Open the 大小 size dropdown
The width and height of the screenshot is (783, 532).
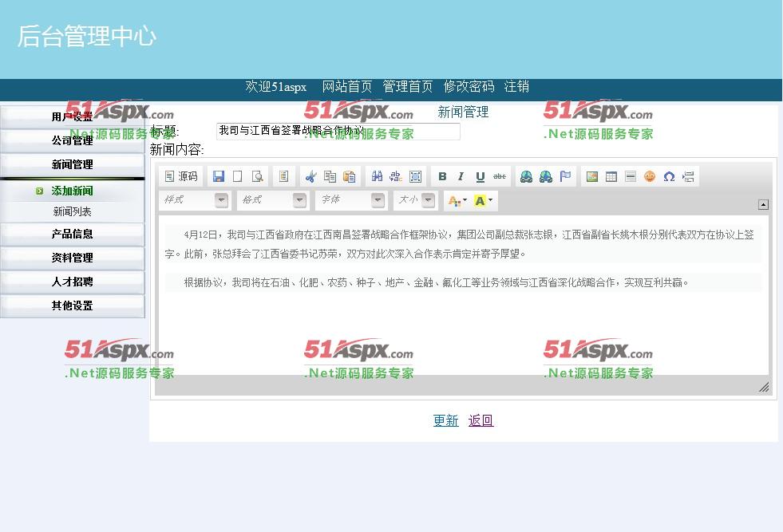416,200
